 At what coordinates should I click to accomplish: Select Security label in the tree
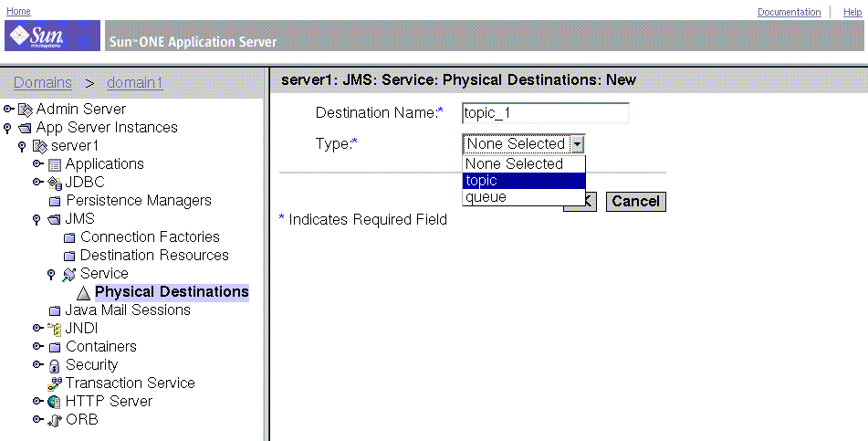pyautogui.click(x=92, y=365)
